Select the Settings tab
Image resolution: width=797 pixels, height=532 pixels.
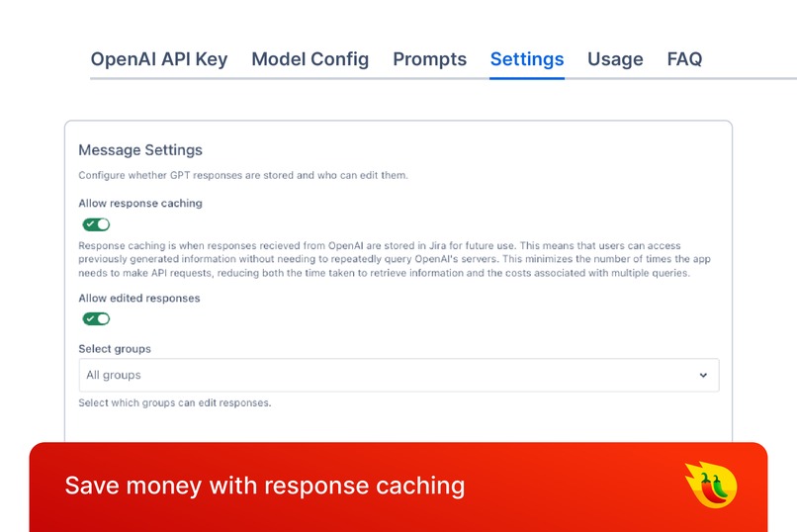[x=527, y=59]
